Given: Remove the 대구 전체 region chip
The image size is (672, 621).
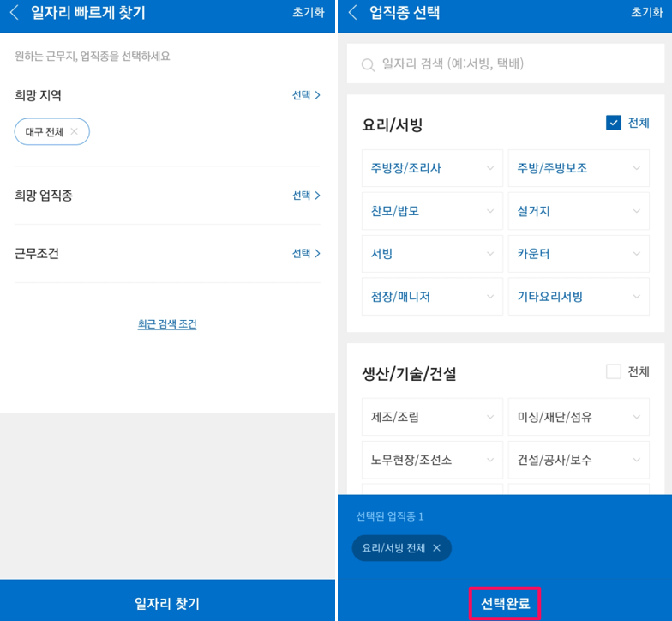Looking at the screenshot, I should point(74,131).
